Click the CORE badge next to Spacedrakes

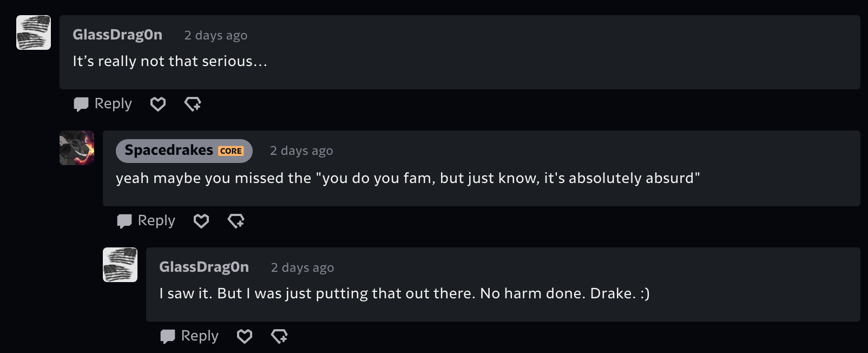click(x=231, y=151)
